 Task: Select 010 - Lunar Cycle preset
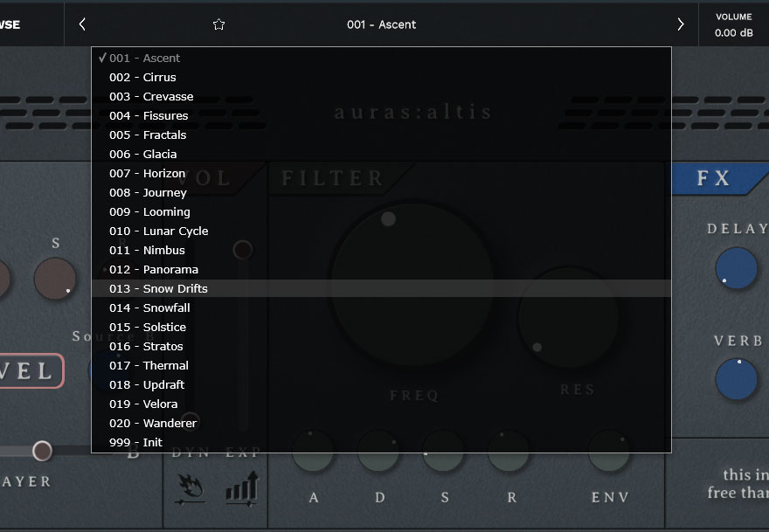(x=158, y=231)
